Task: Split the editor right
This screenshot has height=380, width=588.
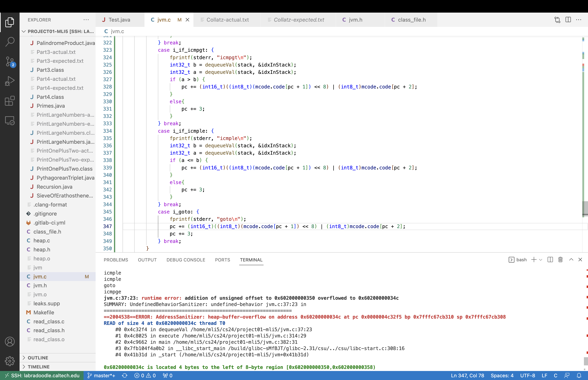Action: [568, 20]
